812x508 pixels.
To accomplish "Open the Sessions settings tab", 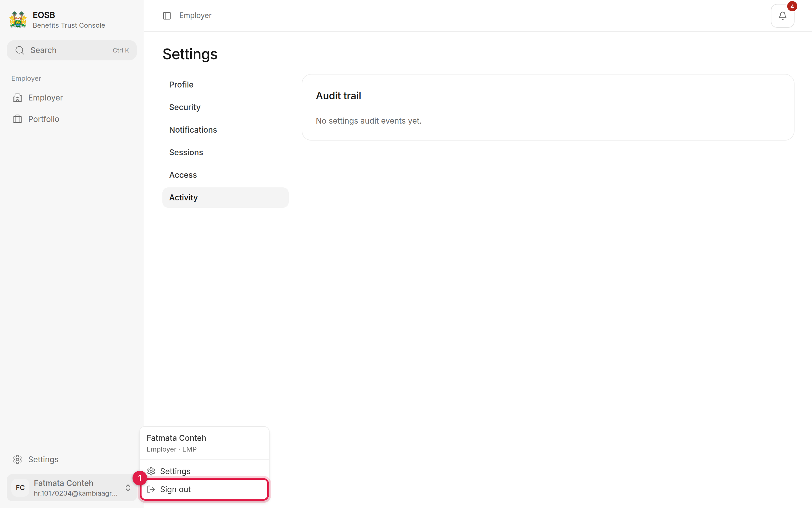I will click(225, 152).
